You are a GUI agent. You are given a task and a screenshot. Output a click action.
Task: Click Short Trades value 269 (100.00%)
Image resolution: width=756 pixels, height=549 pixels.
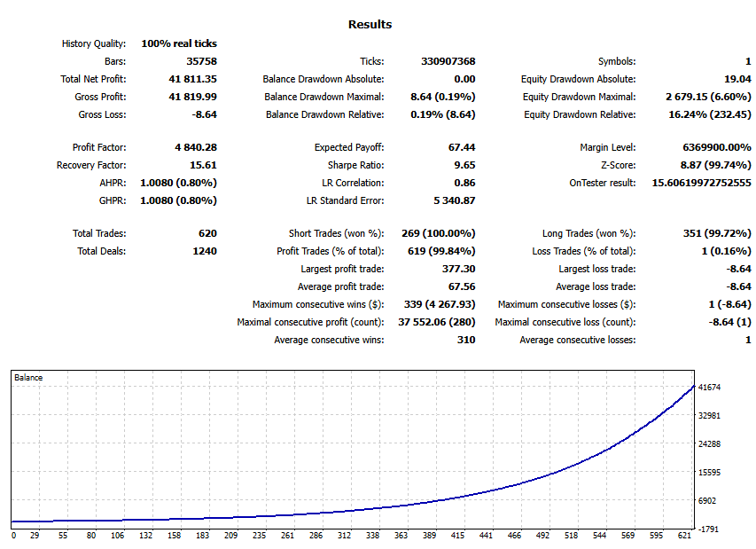(439, 233)
